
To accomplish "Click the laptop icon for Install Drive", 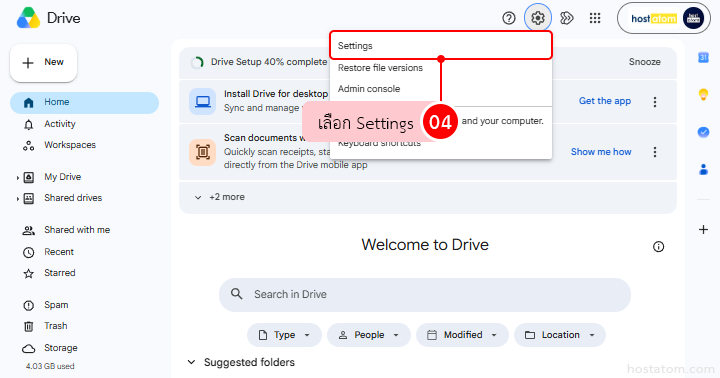I will (x=202, y=102).
